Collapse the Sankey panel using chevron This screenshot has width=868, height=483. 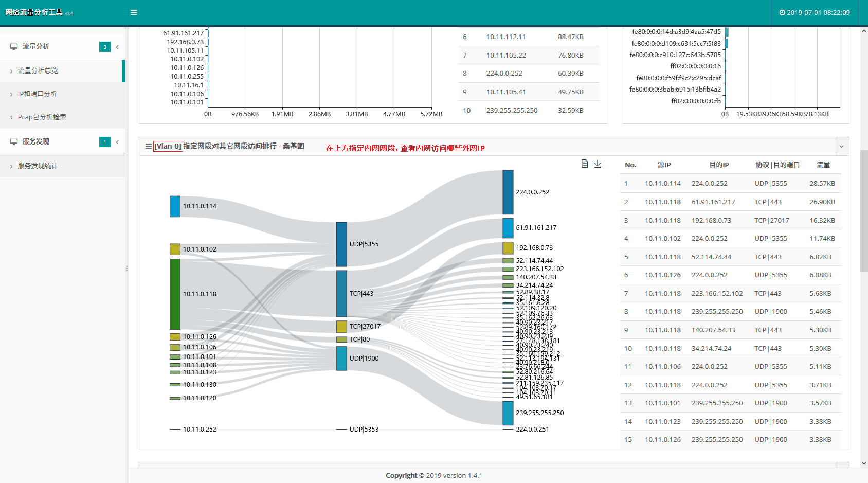[x=842, y=147]
